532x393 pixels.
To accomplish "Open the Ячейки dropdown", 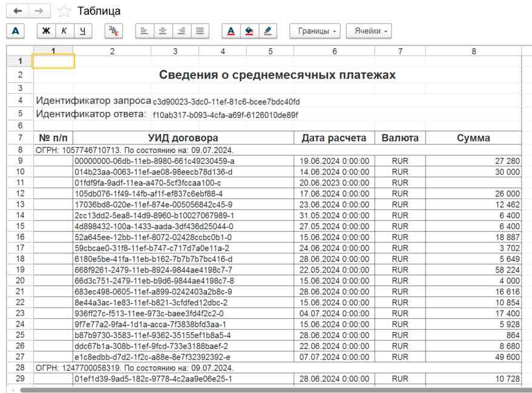I will [369, 31].
